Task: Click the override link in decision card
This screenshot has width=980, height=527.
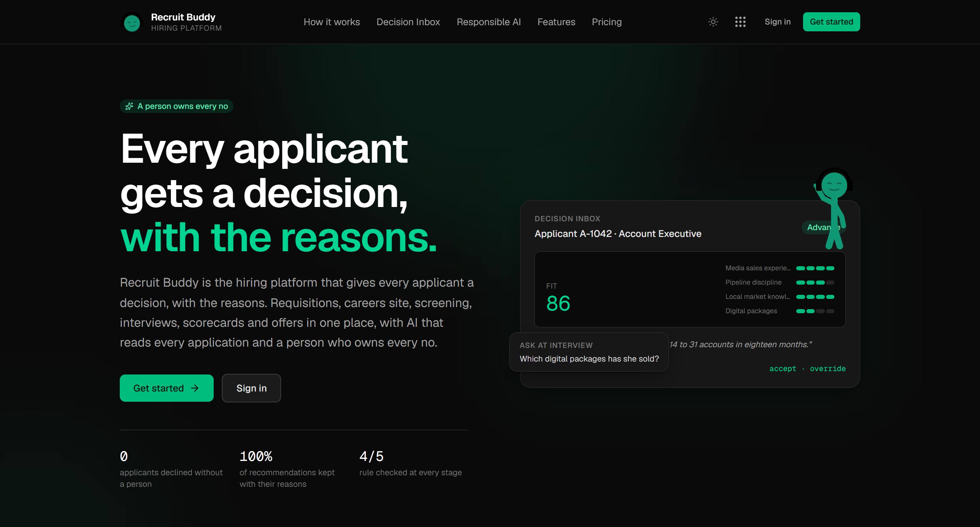Action: tap(828, 368)
